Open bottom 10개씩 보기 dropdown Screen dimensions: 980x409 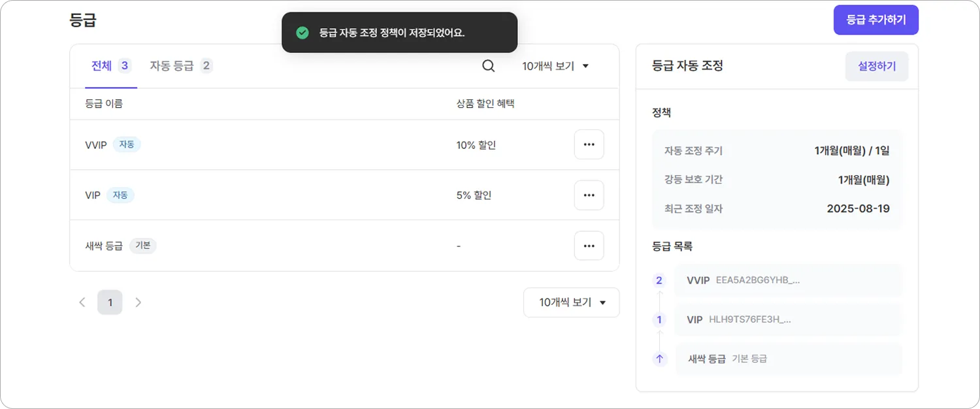(572, 303)
